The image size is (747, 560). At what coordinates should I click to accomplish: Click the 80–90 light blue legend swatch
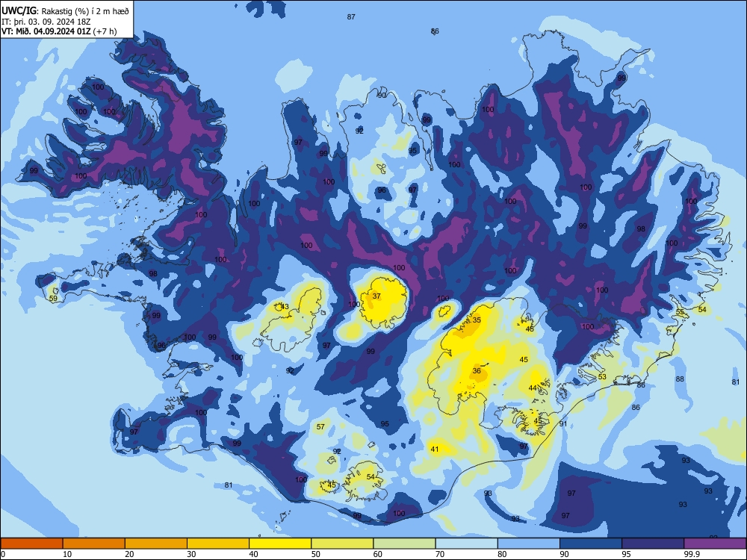point(529,544)
